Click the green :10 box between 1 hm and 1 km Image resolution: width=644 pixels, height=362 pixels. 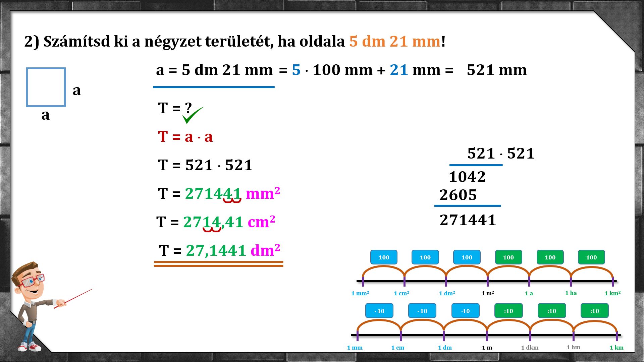tap(594, 311)
